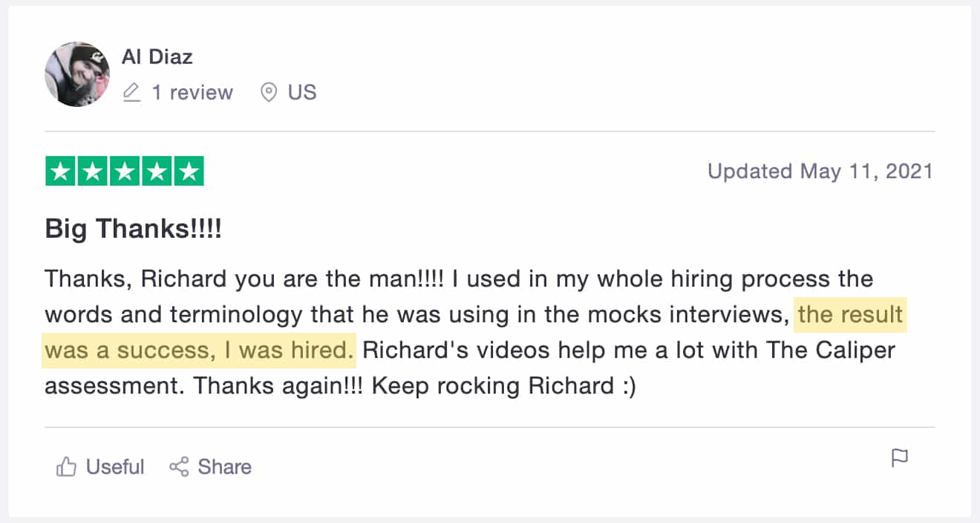Click the "1 review" text
Image resolution: width=980 pixels, height=523 pixels.
(x=192, y=93)
